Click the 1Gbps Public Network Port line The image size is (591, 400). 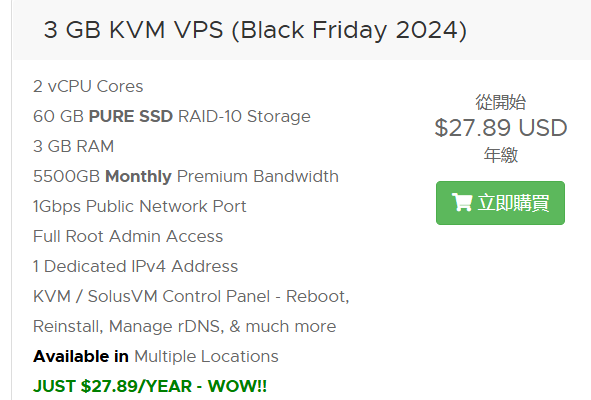coord(140,207)
